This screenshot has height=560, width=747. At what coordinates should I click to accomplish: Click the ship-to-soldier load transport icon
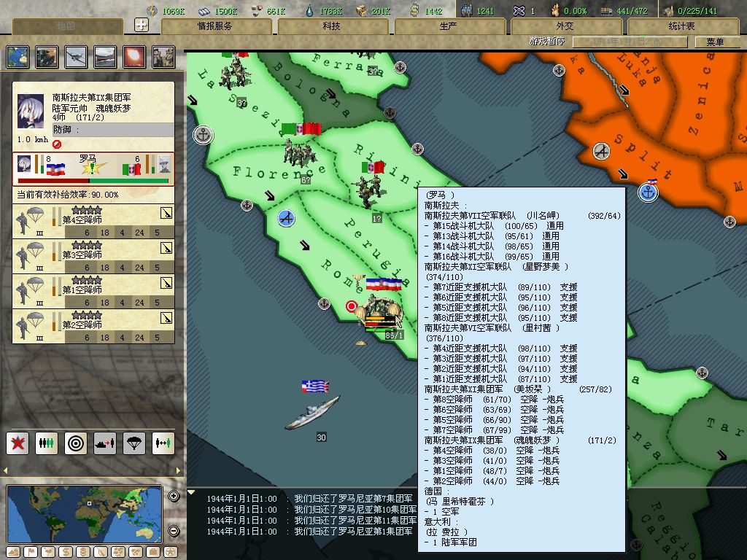pos(105,443)
